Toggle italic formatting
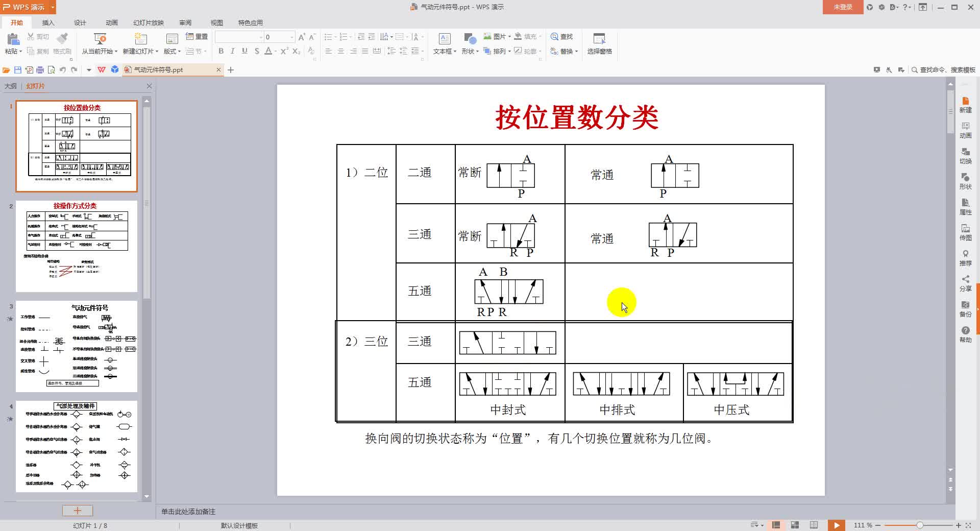 pos(232,51)
